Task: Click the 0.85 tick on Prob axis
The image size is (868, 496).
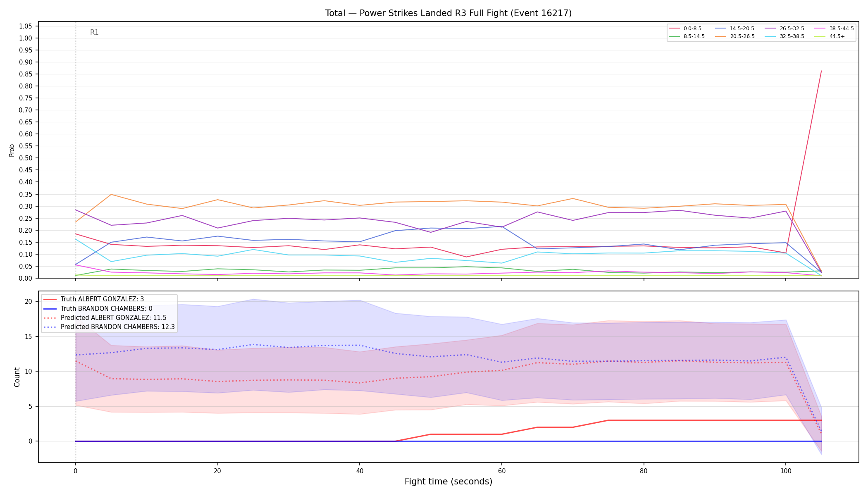Action: pos(26,74)
